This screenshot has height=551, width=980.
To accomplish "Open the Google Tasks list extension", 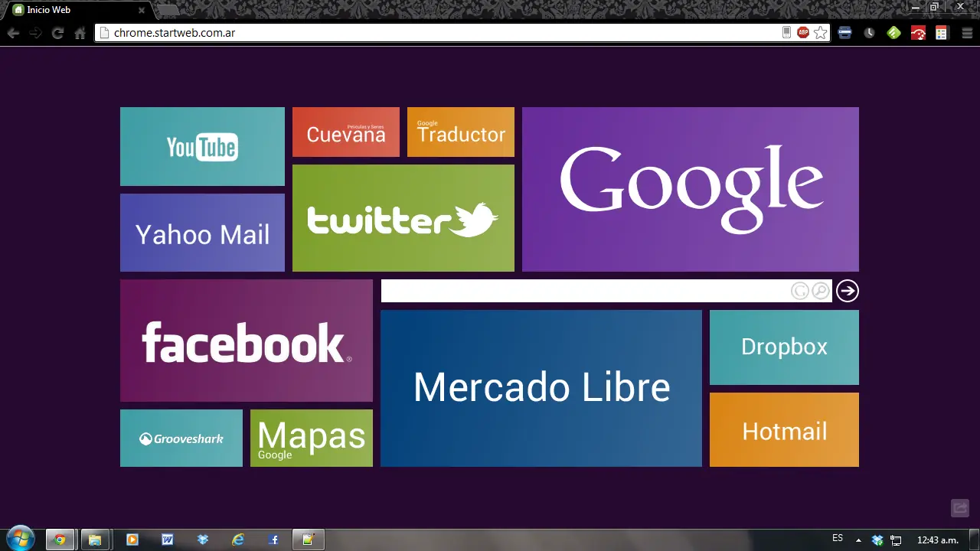I will point(942,33).
